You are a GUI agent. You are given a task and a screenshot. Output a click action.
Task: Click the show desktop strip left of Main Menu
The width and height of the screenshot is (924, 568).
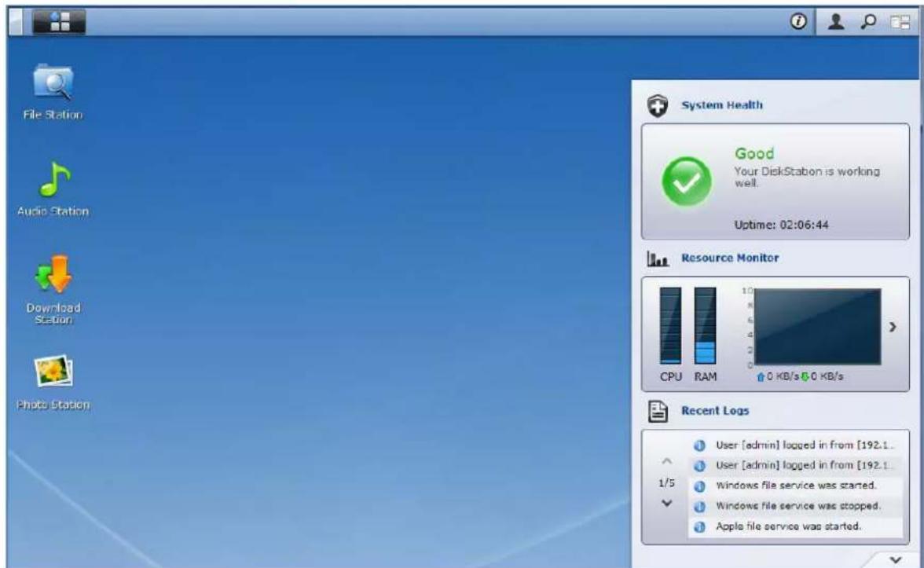coord(16,22)
